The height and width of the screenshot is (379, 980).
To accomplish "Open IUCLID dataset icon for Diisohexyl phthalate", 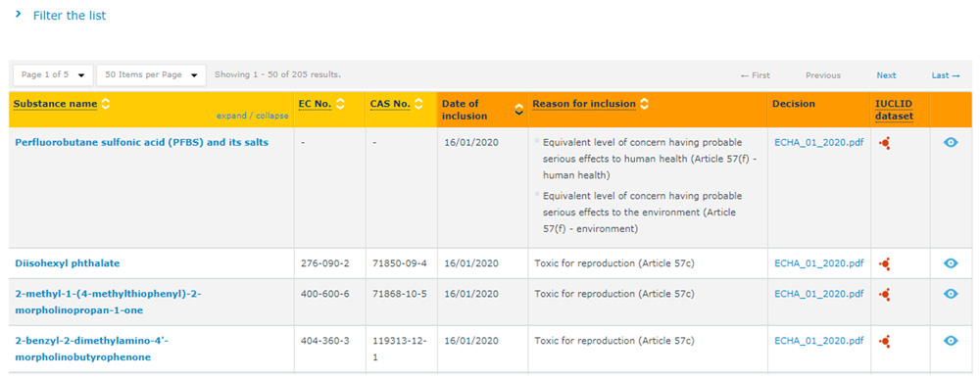I will pos(884,264).
